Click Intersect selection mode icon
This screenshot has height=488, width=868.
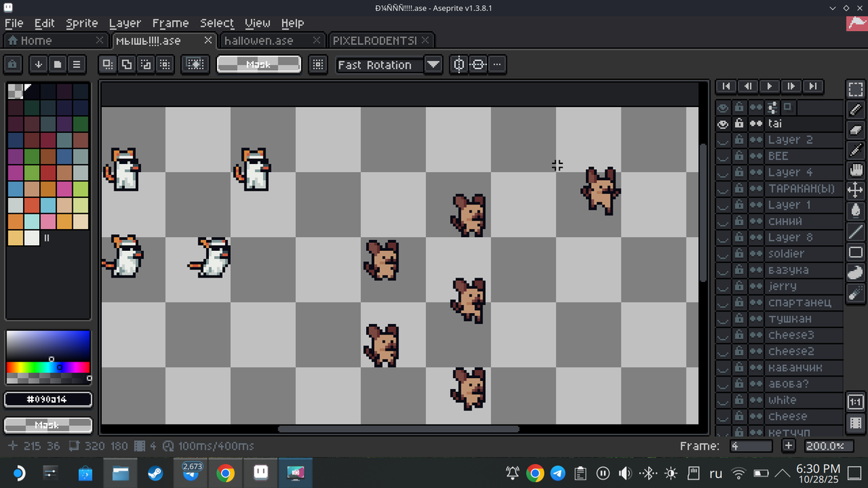point(165,64)
